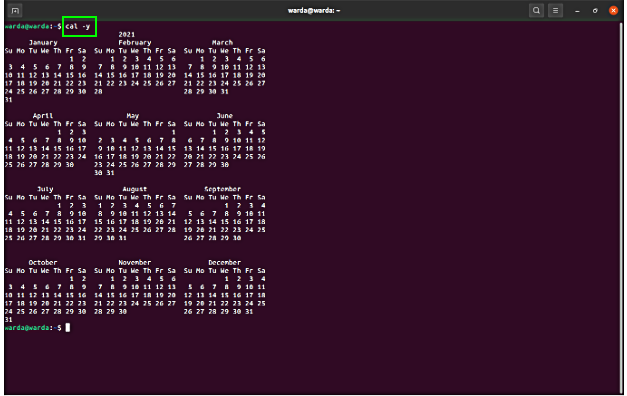Screen dimensions: 627x396
Task: Click the 2021 year heading
Action: 127,34
